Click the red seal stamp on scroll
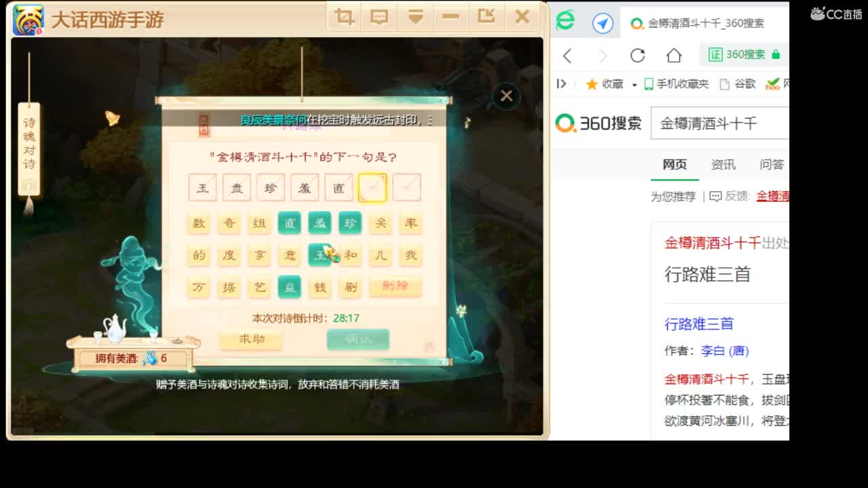The height and width of the screenshot is (488, 868). click(204, 124)
